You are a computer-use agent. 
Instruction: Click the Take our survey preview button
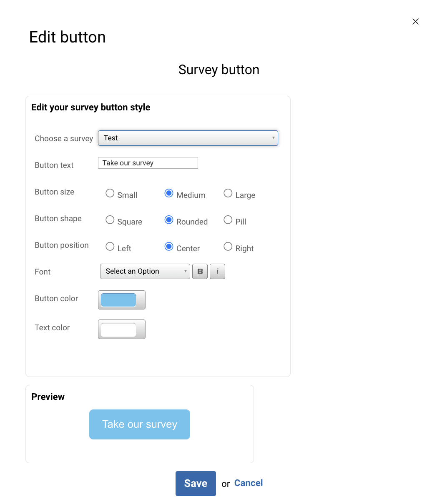(140, 424)
